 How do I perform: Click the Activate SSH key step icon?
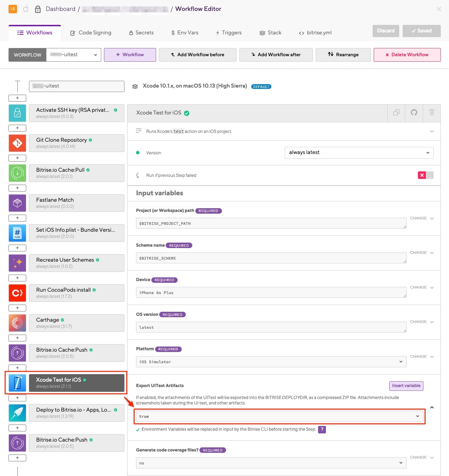coord(17,113)
